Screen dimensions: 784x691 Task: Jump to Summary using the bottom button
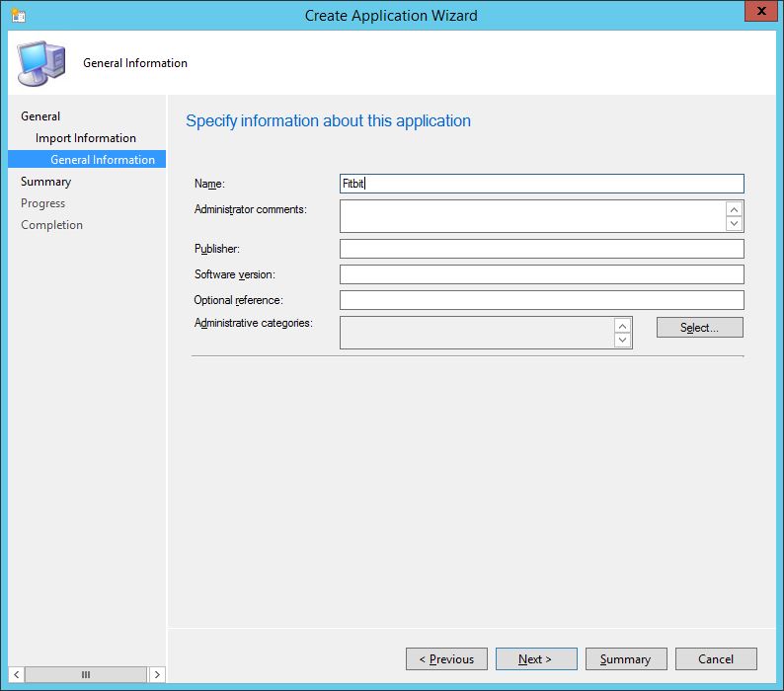626,659
